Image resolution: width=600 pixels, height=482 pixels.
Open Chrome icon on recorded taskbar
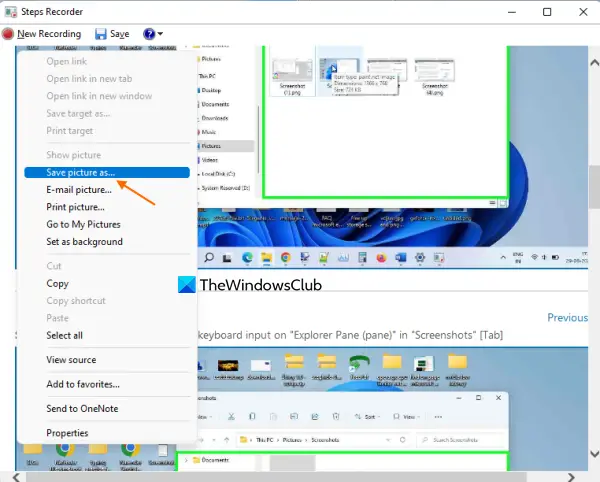[285, 258]
